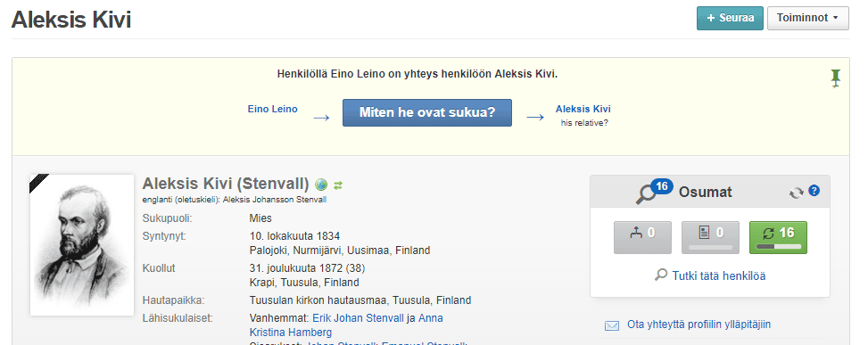Viewport: 868px width, 345px height.
Task: Refresh matches with the circular arrows icon
Action: pos(796,193)
